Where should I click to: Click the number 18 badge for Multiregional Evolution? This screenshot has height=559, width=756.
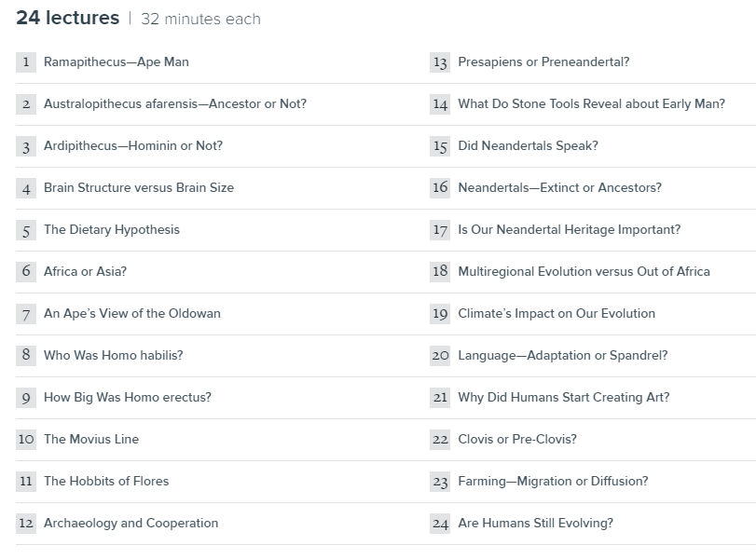click(440, 272)
